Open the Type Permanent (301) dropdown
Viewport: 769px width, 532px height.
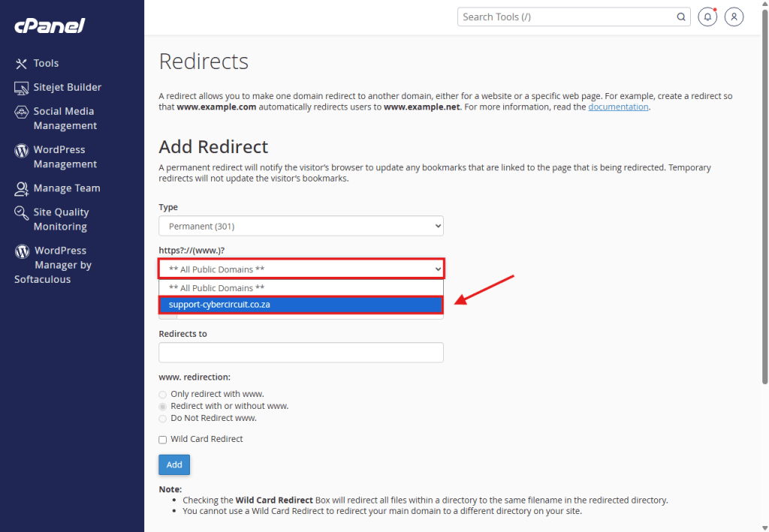pos(300,226)
